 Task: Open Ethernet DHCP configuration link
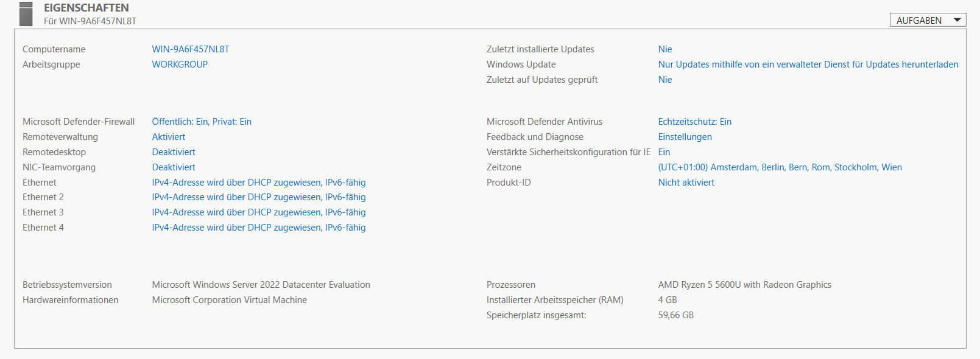(259, 182)
